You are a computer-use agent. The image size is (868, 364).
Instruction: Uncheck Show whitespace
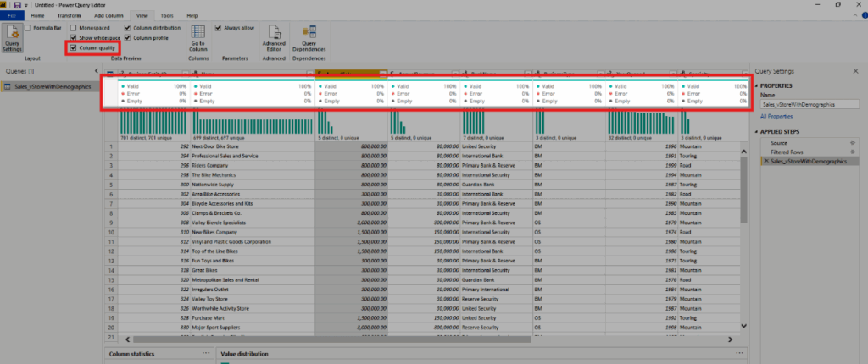[74, 37]
